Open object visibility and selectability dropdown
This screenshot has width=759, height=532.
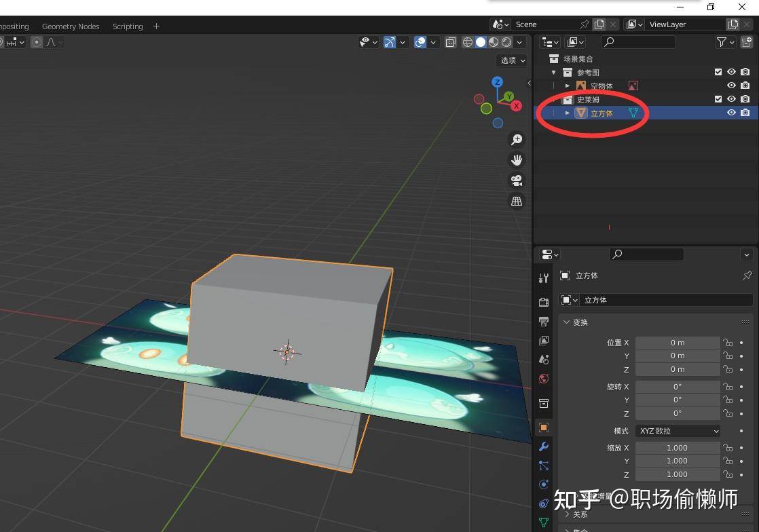[x=369, y=42]
